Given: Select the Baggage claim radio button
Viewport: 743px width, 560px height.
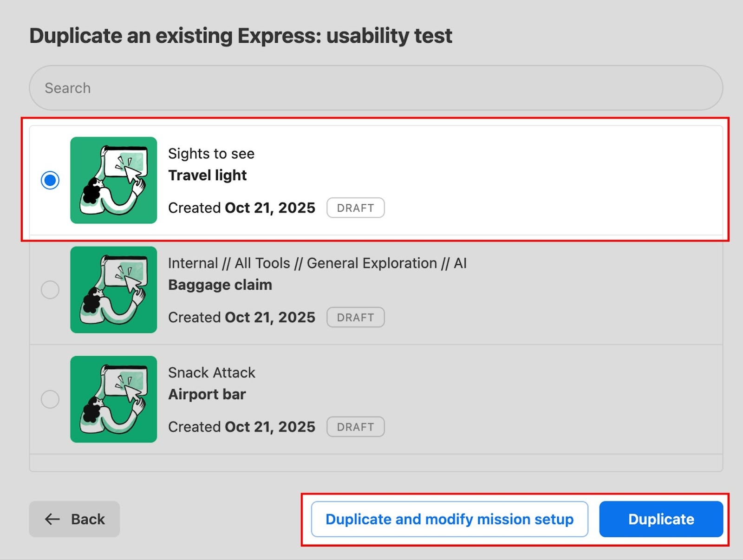Looking at the screenshot, I should pyautogui.click(x=50, y=290).
